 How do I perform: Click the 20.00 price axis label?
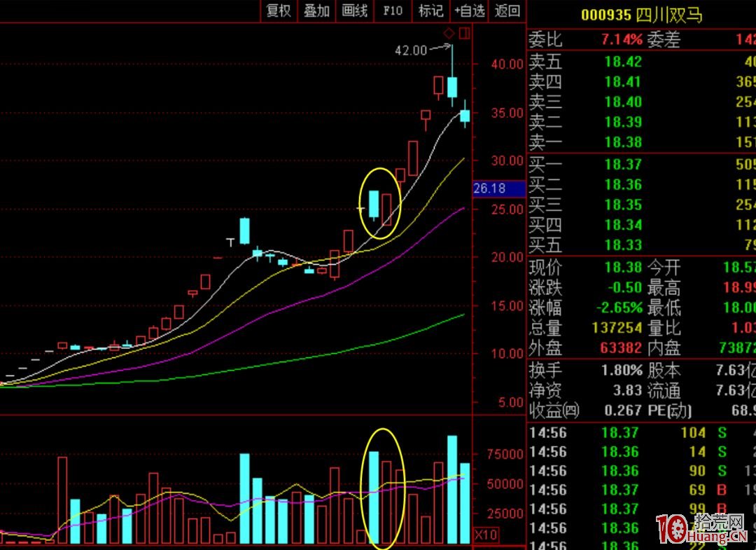coord(507,257)
